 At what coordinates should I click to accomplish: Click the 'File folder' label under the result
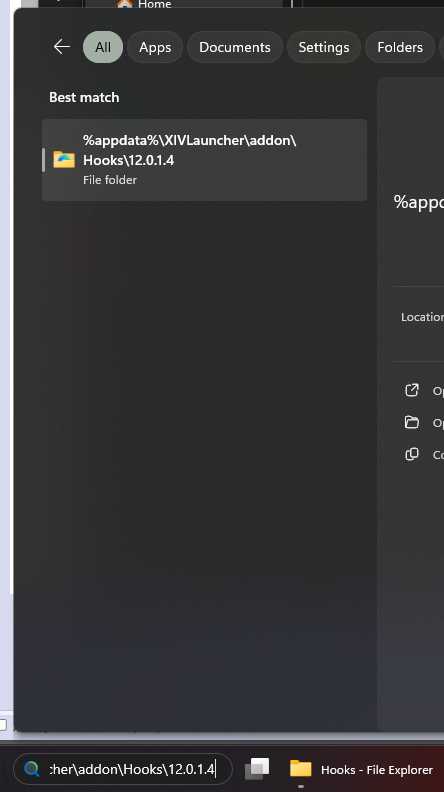[x=110, y=180]
